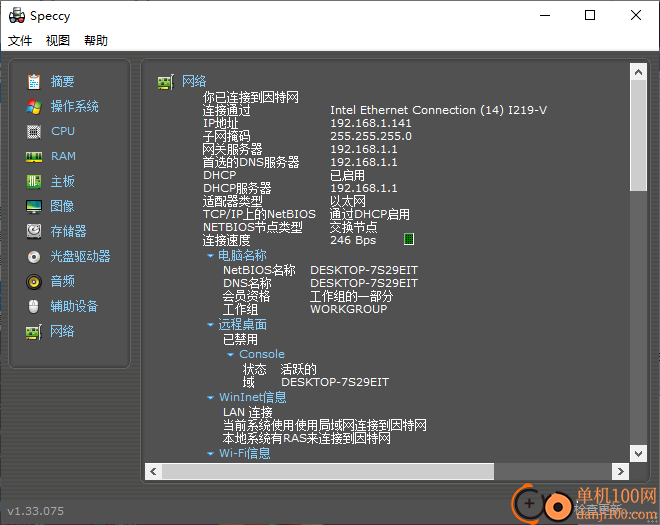
Task: Open the 视图 (View) menu
Action: (x=58, y=40)
